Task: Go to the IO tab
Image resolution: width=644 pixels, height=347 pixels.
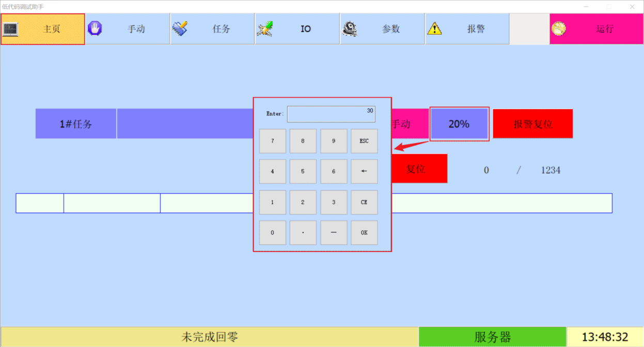Action: pos(297,29)
